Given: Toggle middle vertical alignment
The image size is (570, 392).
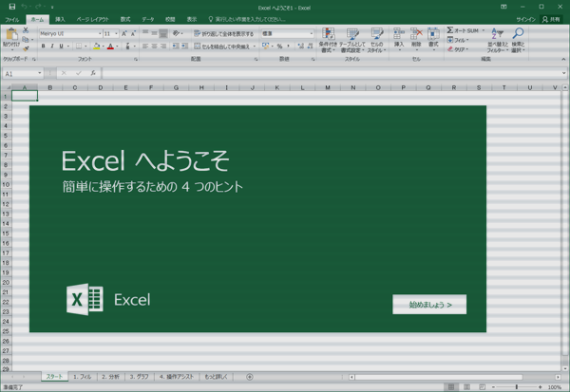Looking at the screenshot, I should pos(154,33).
